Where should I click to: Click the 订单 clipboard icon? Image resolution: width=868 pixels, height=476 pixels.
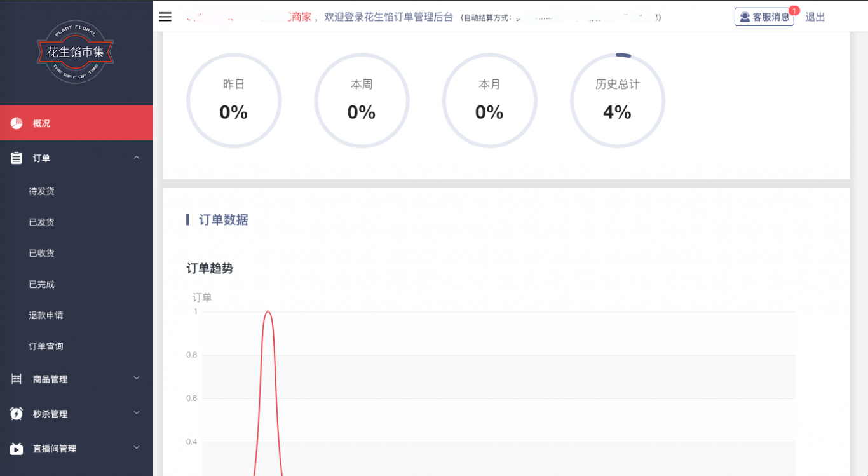(x=17, y=158)
